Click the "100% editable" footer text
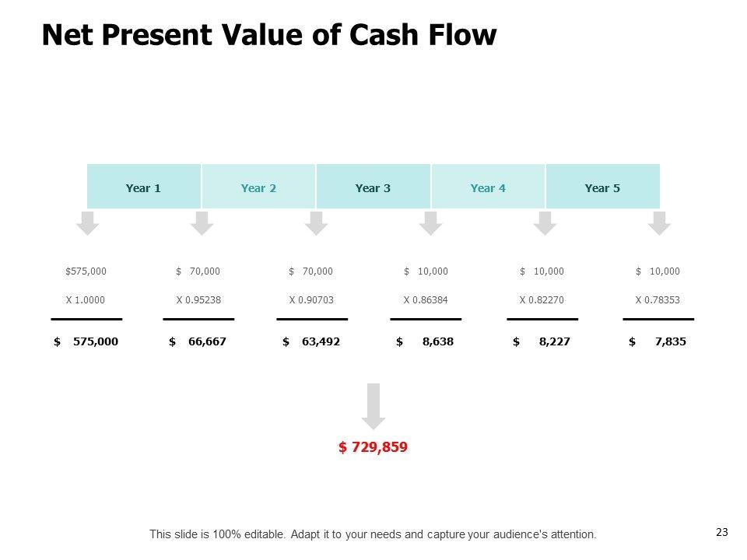The image size is (747, 560). [x=373, y=534]
